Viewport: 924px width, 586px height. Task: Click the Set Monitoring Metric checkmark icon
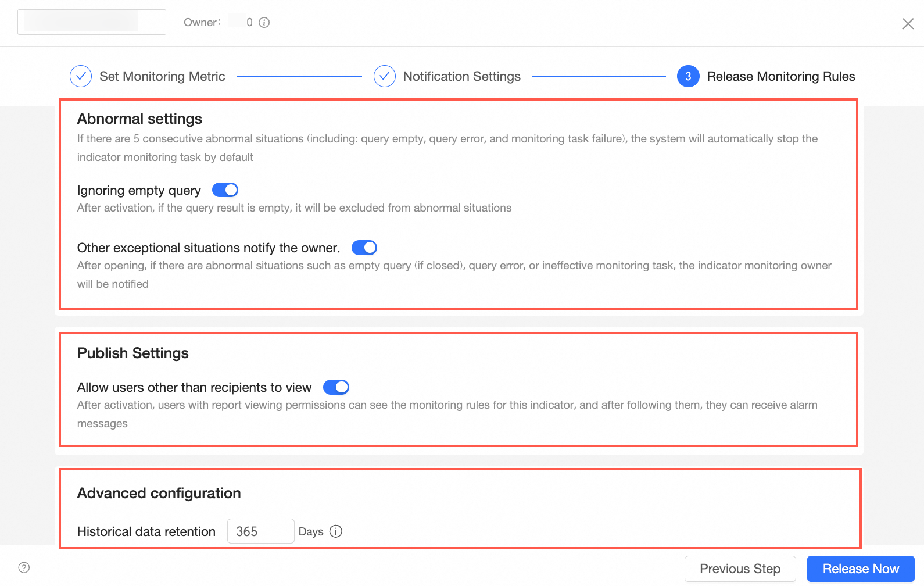(81, 76)
